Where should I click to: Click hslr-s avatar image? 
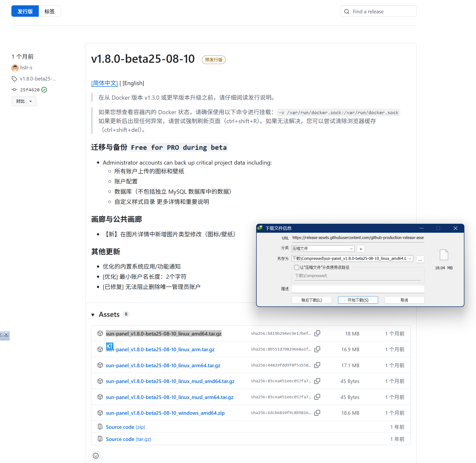tap(15, 68)
